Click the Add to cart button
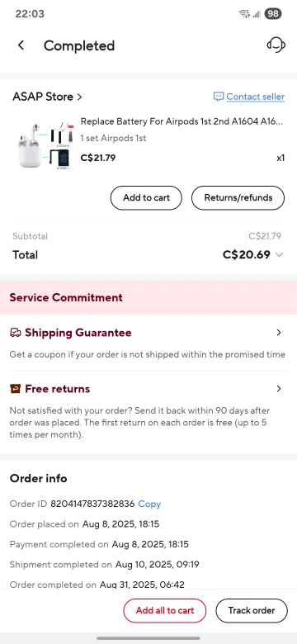 pos(146,197)
